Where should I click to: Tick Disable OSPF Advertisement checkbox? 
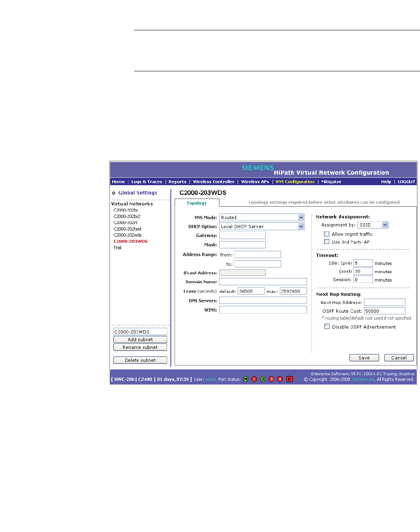coord(327,327)
